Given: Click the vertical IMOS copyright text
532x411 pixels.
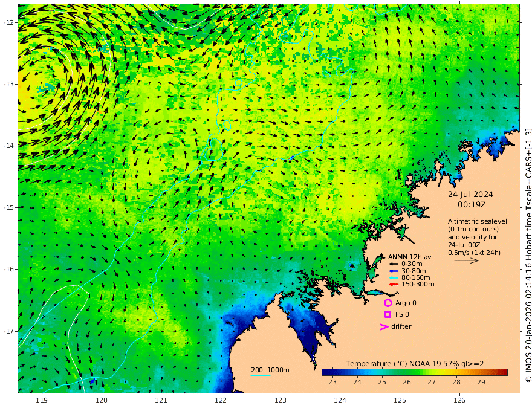Looking at the screenshot, I should pyautogui.click(x=528, y=255).
